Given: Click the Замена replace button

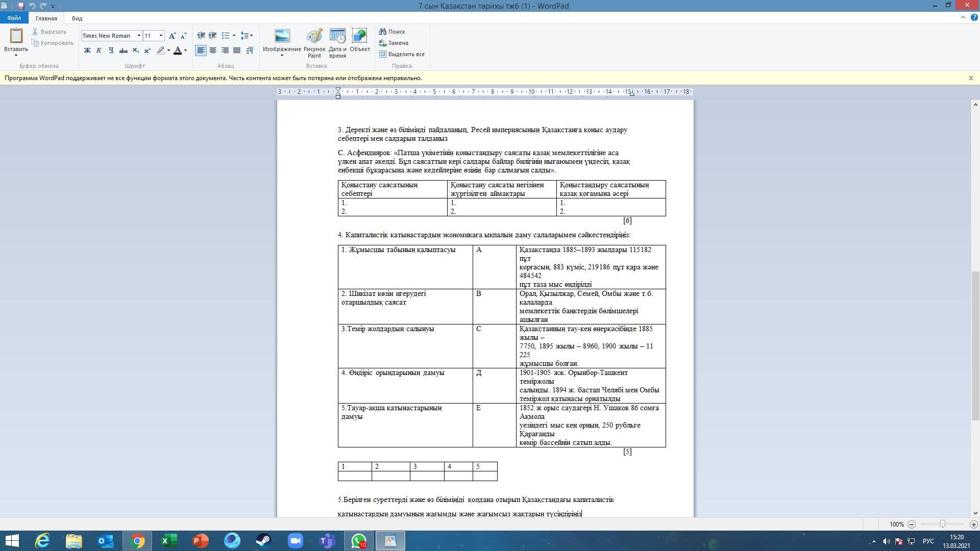Looking at the screenshot, I should [x=394, y=43].
